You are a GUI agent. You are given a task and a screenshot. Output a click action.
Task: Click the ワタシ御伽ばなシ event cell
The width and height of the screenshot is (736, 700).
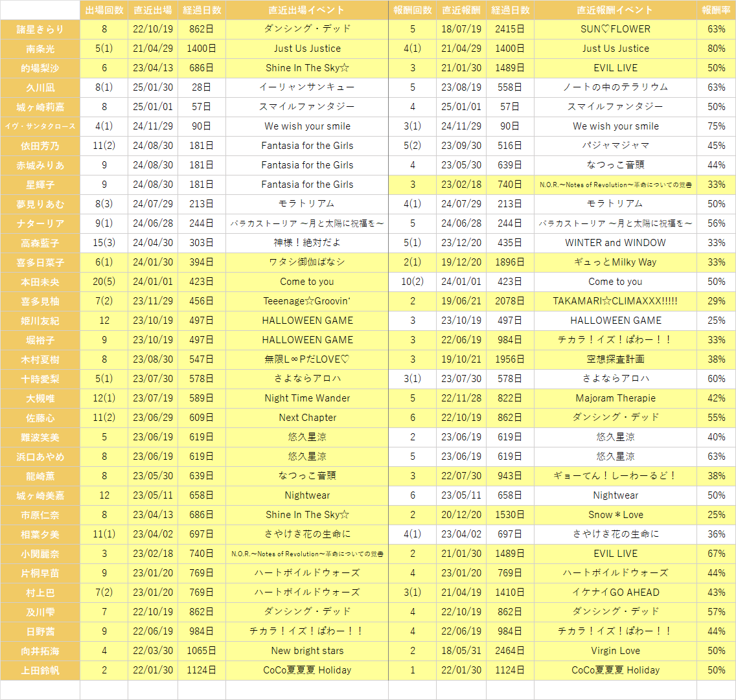pos(307,262)
